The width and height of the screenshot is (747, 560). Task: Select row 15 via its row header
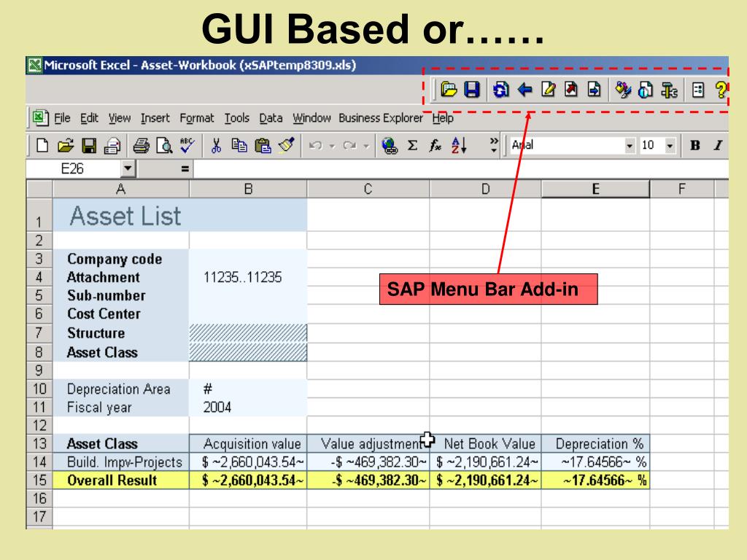coord(39,480)
